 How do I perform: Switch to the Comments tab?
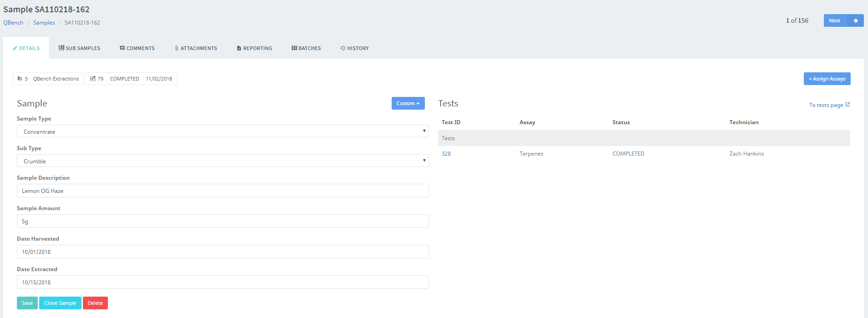coord(137,48)
